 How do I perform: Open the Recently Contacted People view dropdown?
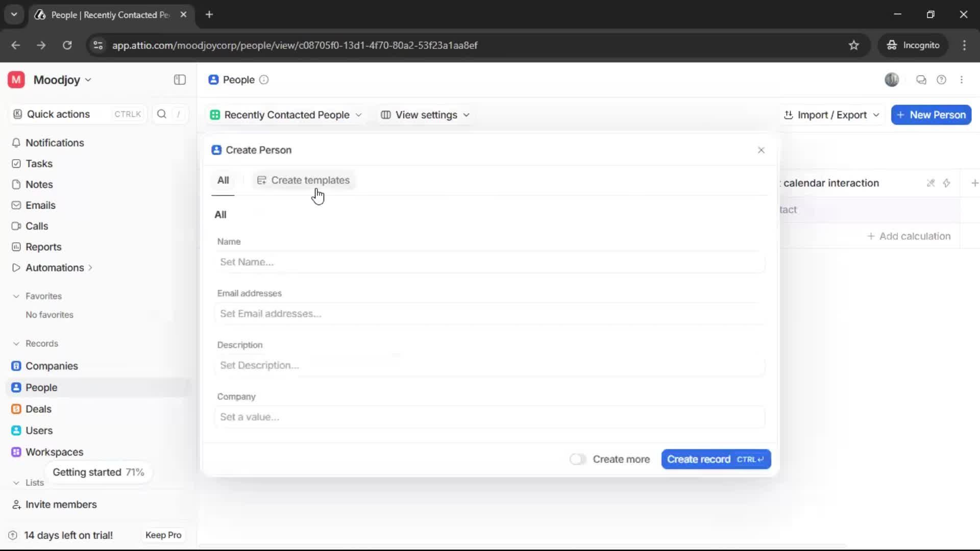(x=286, y=115)
